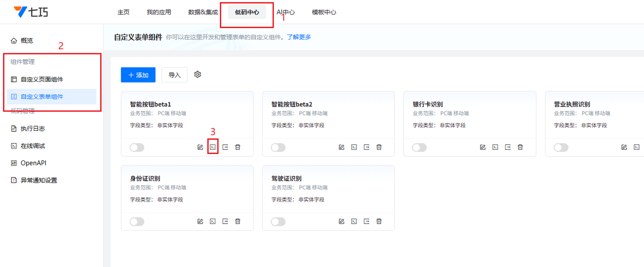
Task: Select 自定义页面组件 in the sidebar
Action: tap(42, 79)
